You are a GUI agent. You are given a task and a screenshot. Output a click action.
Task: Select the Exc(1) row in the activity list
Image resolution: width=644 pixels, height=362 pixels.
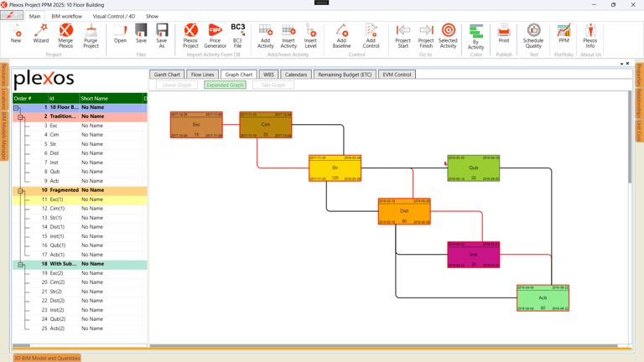[x=80, y=199]
